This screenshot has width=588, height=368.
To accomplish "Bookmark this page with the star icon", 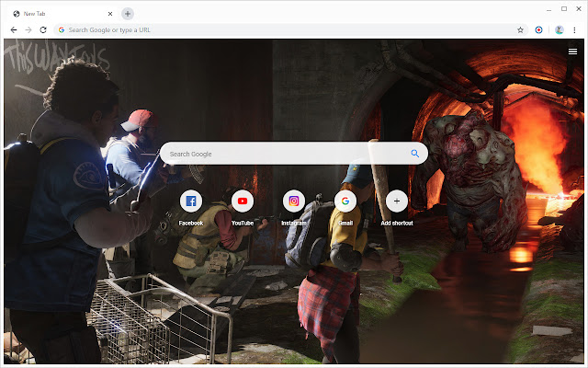I will pyautogui.click(x=520, y=30).
